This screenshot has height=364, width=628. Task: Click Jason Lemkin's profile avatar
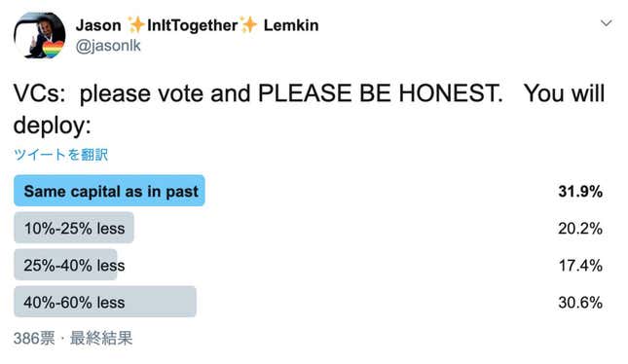(x=39, y=35)
